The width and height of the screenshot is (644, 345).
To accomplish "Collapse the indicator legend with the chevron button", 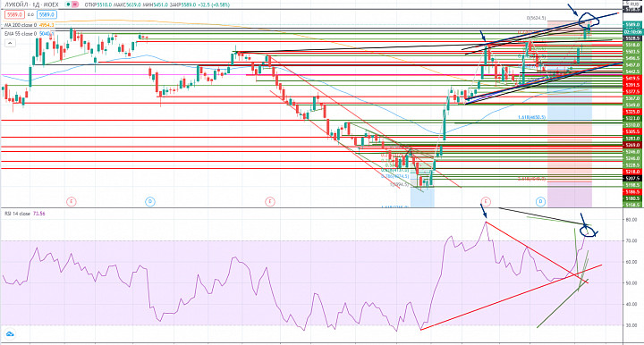I will (x=10, y=43).
